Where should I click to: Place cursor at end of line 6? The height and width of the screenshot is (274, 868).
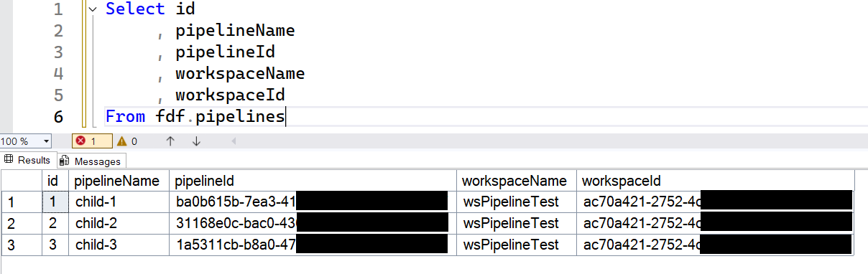[x=286, y=116]
